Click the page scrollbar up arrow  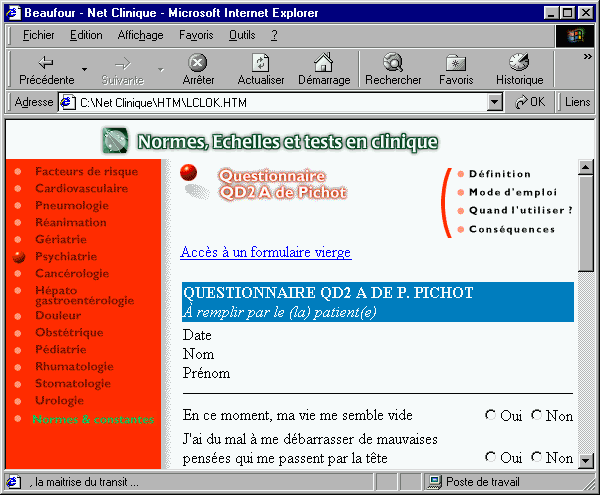point(585,167)
